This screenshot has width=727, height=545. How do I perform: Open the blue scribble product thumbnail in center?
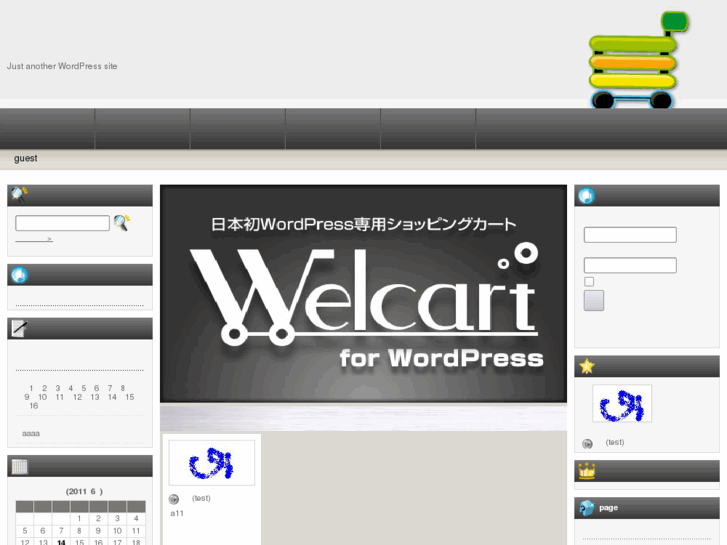click(212, 463)
